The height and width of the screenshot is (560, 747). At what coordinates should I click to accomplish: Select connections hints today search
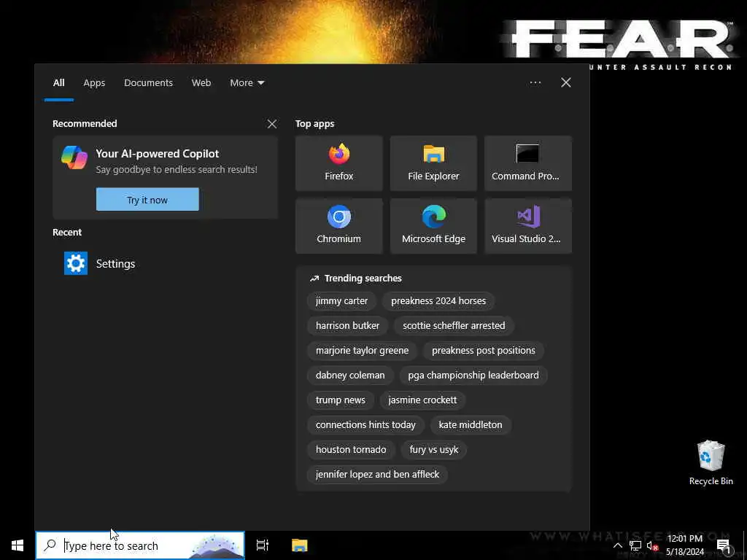365,425
